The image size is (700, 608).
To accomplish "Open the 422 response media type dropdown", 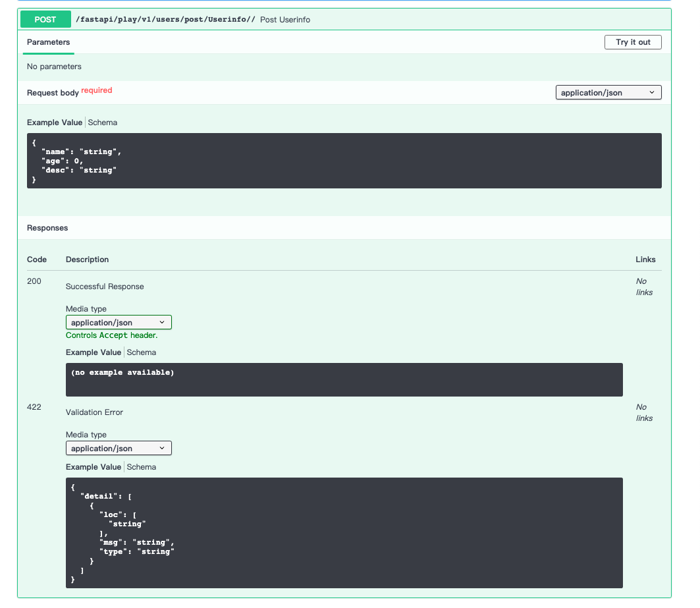I will (x=119, y=449).
